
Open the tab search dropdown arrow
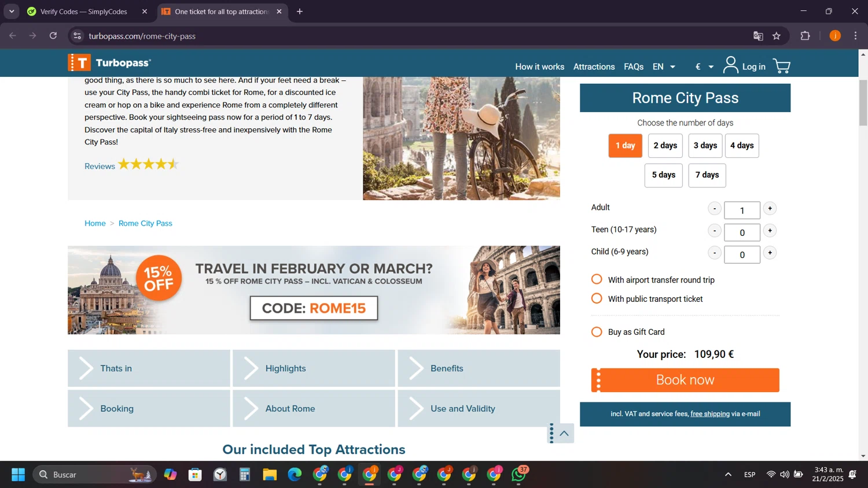(x=12, y=12)
